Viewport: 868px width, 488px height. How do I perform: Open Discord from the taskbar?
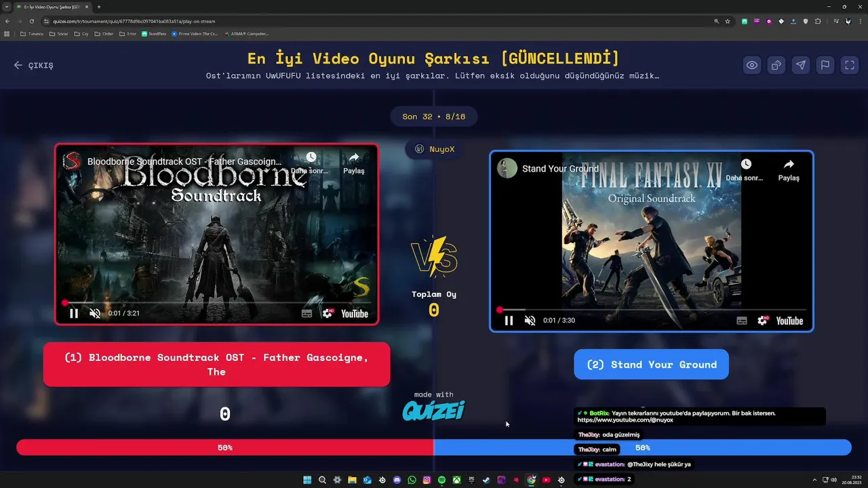[x=397, y=480]
